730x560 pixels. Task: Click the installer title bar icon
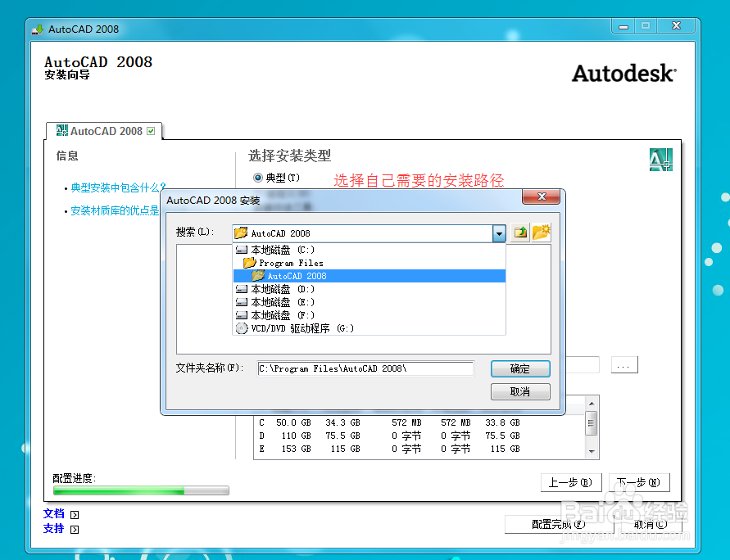tap(37, 29)
